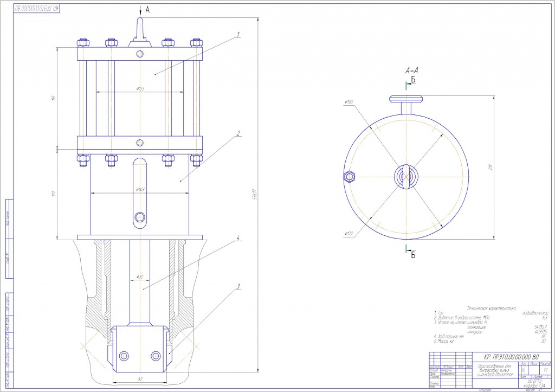Click the view arrow label 'A' at top
555x392 pixels.
tap(147, 10)
